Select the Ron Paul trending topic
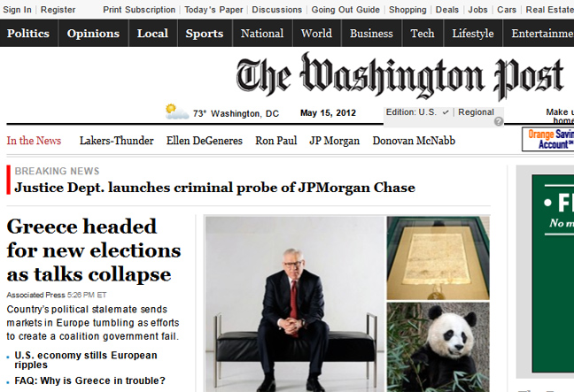 pos(276,141)
